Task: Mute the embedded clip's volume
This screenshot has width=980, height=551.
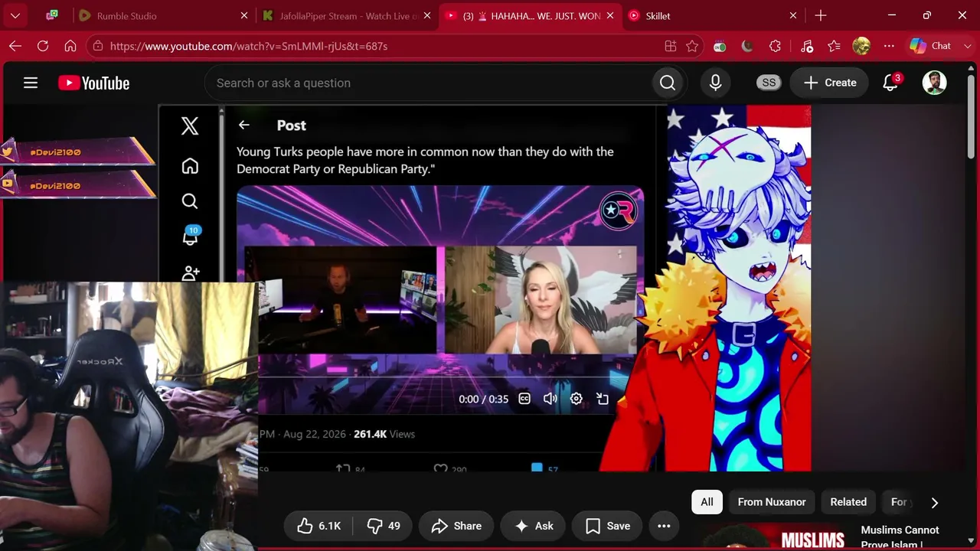Action: point(550,399)
